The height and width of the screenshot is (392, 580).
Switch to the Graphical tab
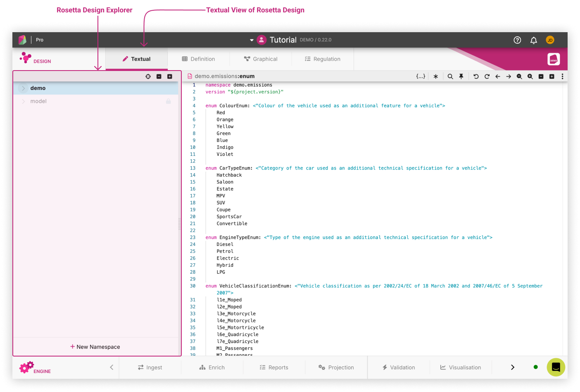tap(261, 59)
